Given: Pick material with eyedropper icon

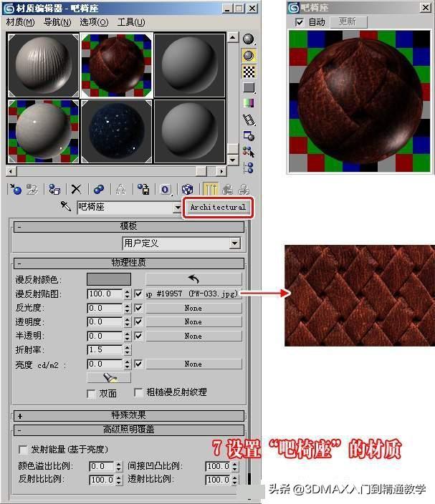Looking at the screenshot, I should point(65,207).
